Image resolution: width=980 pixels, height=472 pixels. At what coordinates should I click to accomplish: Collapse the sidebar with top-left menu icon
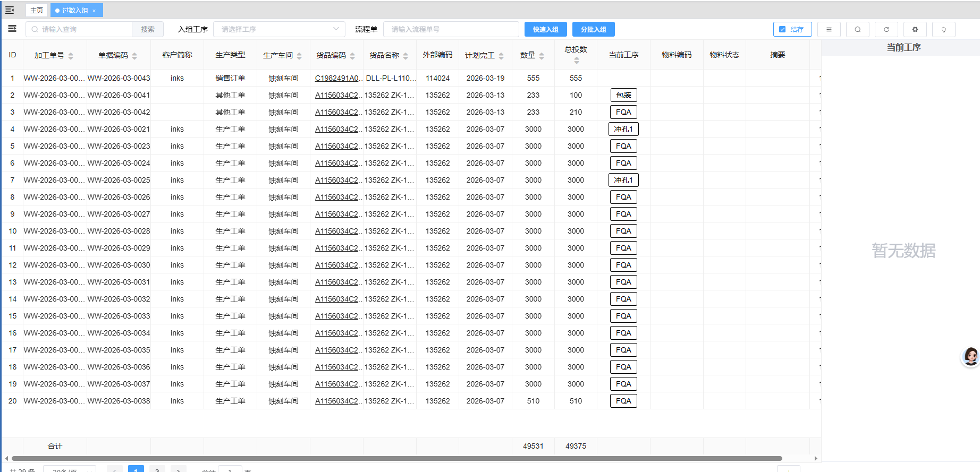pyautogui.click(x=10, y=10)
